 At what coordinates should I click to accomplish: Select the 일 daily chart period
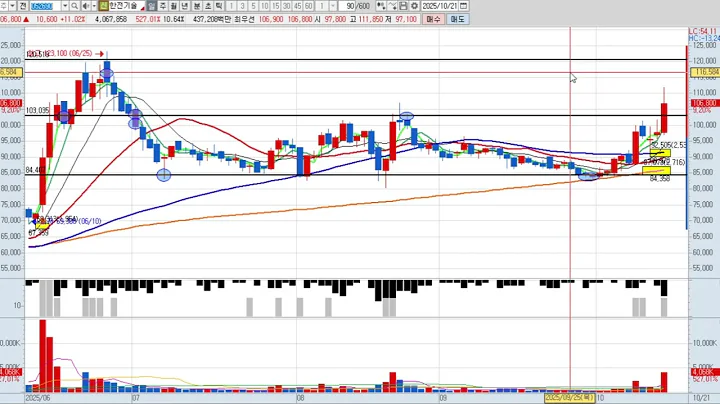coord(152,6)
